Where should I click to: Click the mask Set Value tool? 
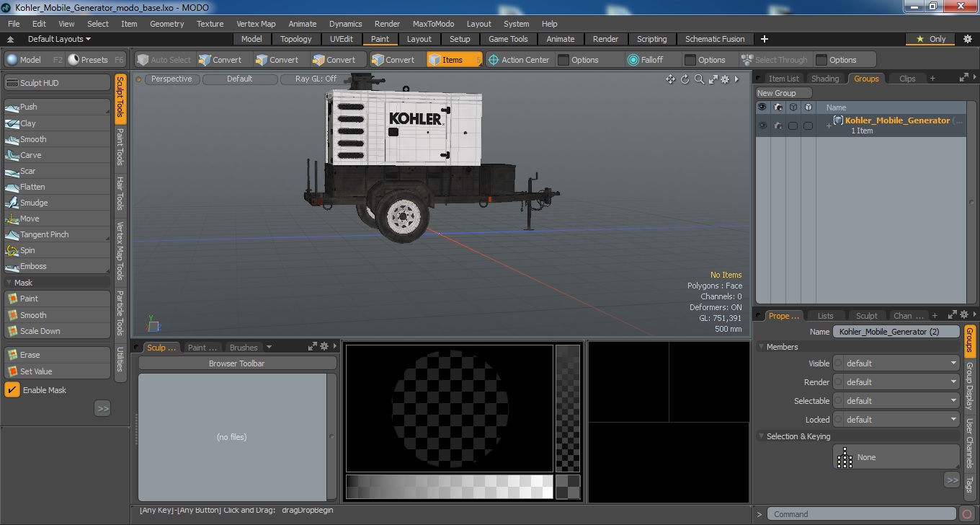pyautogui.click(x=58, y=371)
